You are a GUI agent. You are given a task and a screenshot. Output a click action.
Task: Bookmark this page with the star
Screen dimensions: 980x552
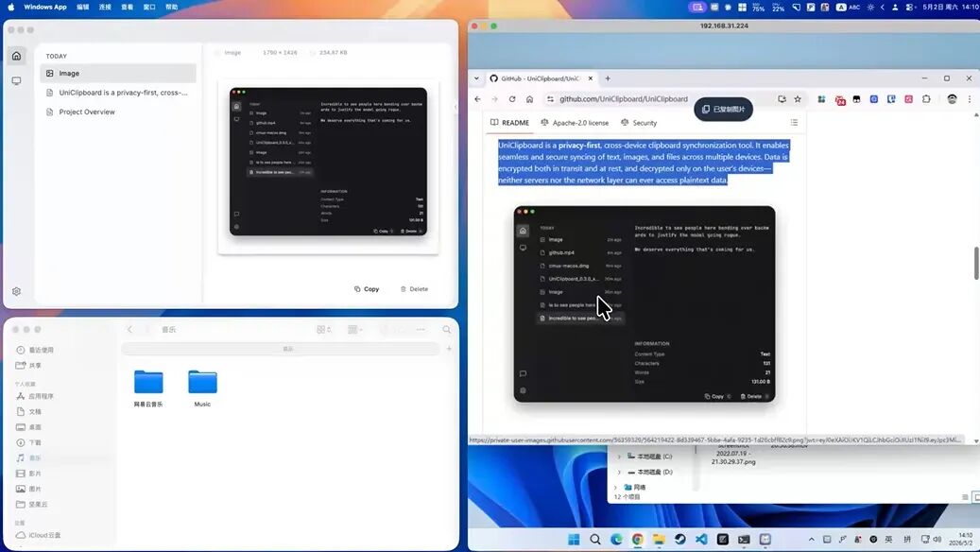point(798,98)
